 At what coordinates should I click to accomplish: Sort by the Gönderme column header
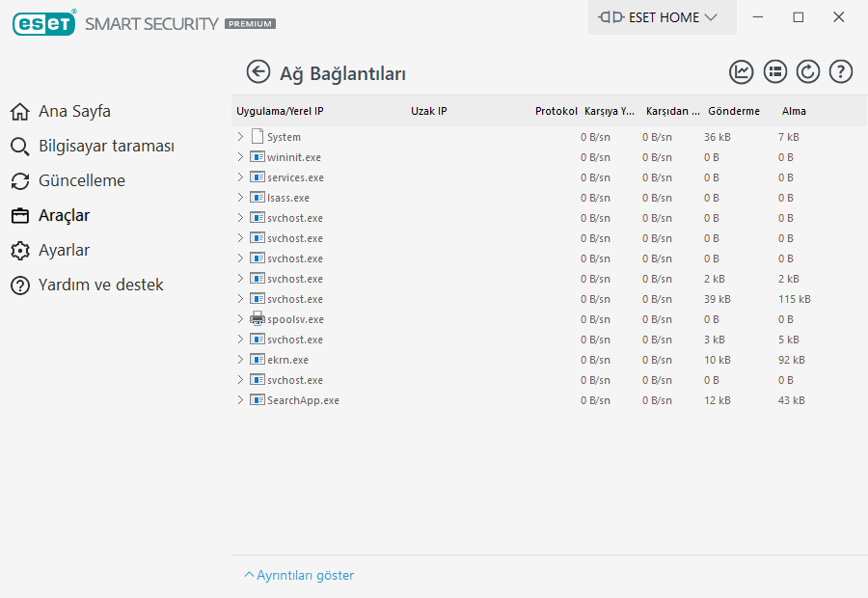(x=733, y=112)
